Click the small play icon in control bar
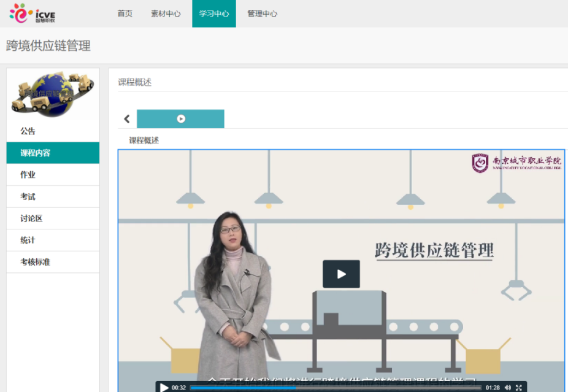This screenshot has height=392, width=568. (164, 387)
